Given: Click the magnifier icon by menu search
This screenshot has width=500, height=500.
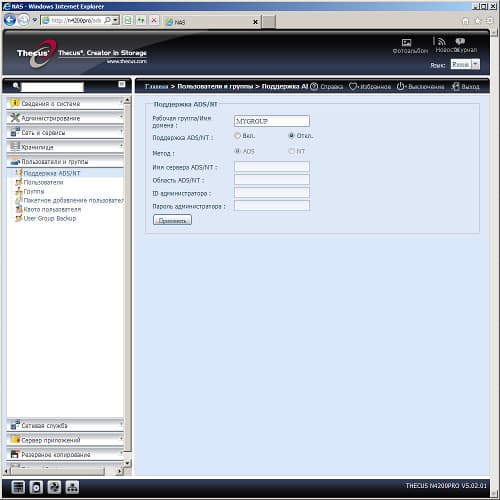Looking at the screenshot, I should coord(15,86).
